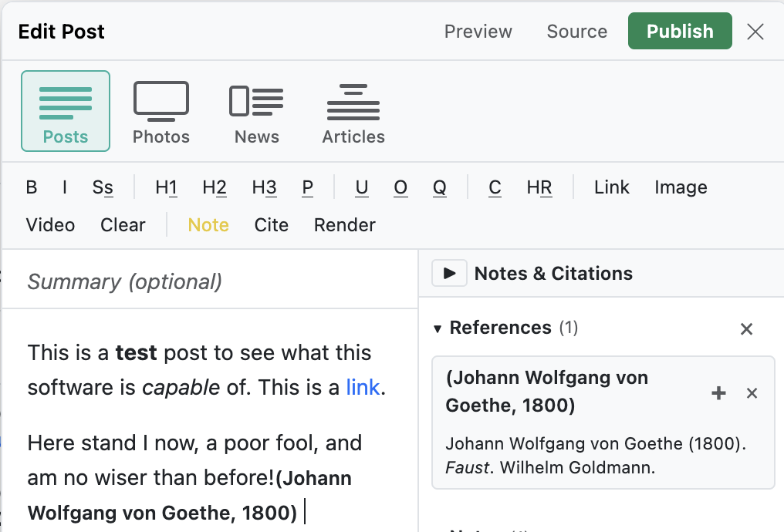The width and height of the screenshot is (784, 532).
Task: Collapse the References disclosure triangle
Action: click(x=438, y=328)
